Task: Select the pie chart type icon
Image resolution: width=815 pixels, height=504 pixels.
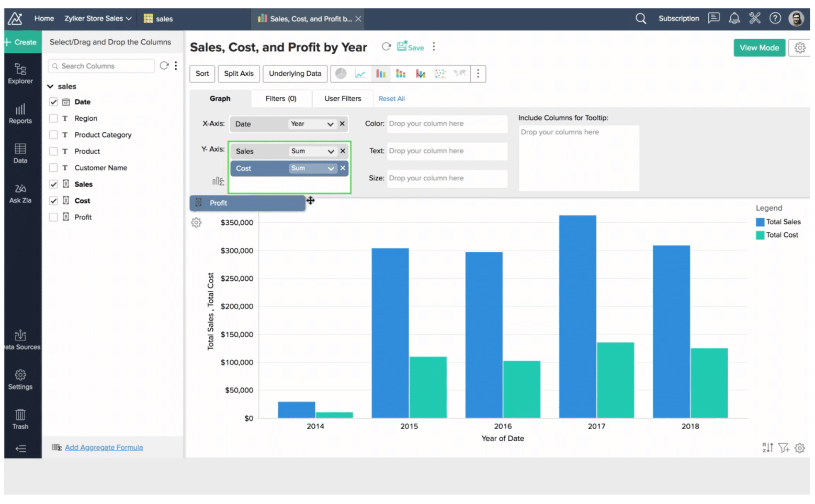Action: coord(341,74)
